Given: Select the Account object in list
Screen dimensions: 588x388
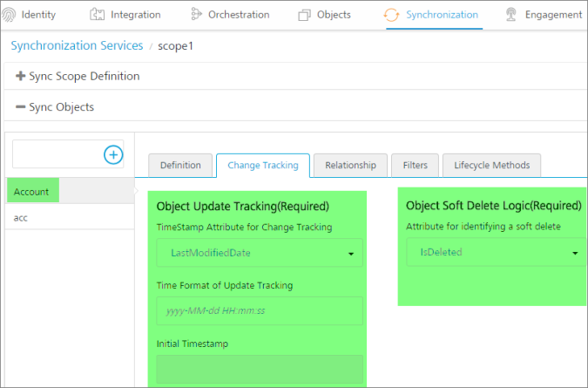Looking at the screenshot, I should pos(32,191).
